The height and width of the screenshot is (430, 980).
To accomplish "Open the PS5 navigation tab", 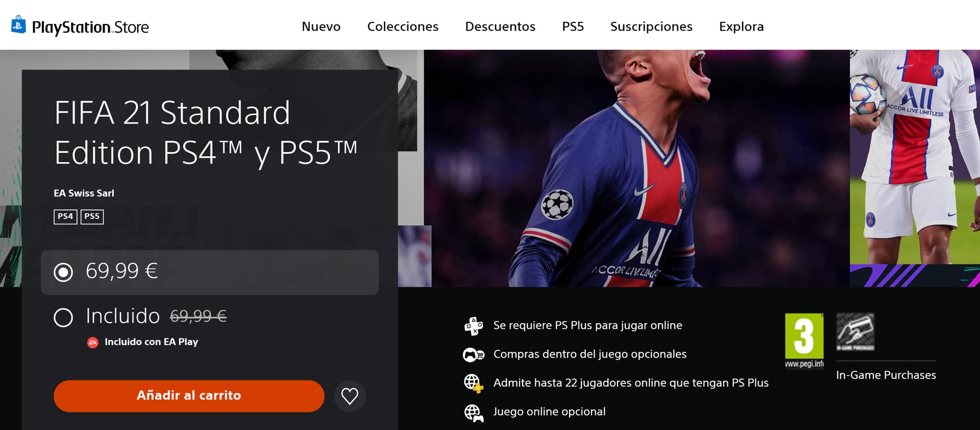I will tap(573, 27).
